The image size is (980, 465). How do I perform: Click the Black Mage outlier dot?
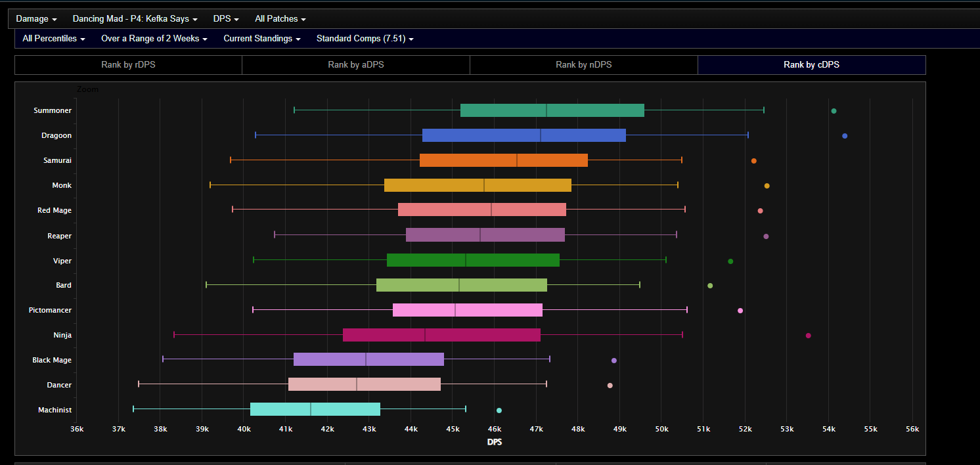(x=614, y=361)
